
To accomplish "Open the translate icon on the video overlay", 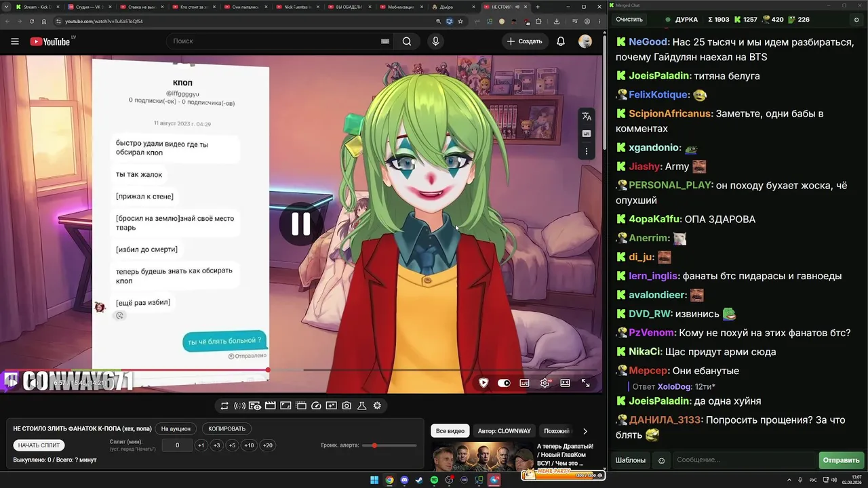I will click(x=587, y=117).
